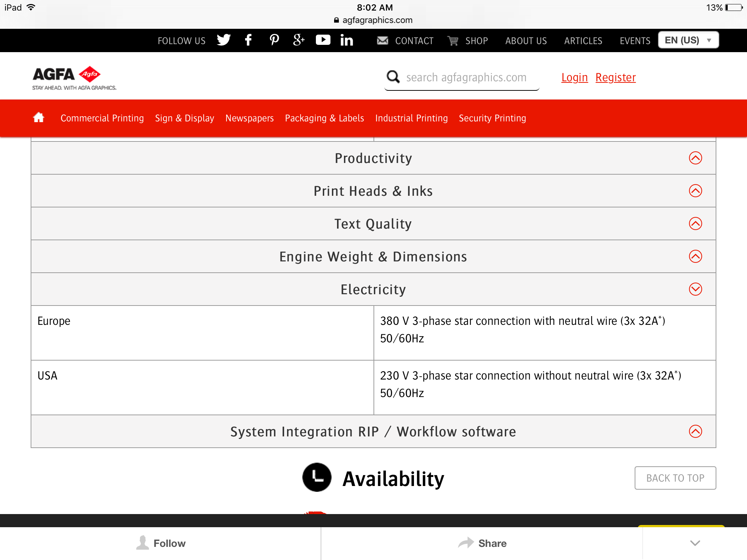Click the Google Plus icon

pyautogui.click(x=298, y=40)
